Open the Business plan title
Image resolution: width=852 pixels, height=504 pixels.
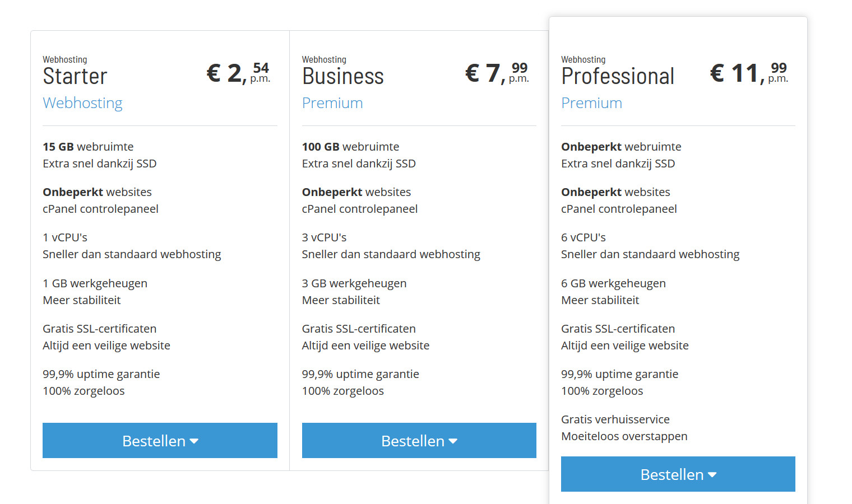pyautogui.click(x=343, y=76)
